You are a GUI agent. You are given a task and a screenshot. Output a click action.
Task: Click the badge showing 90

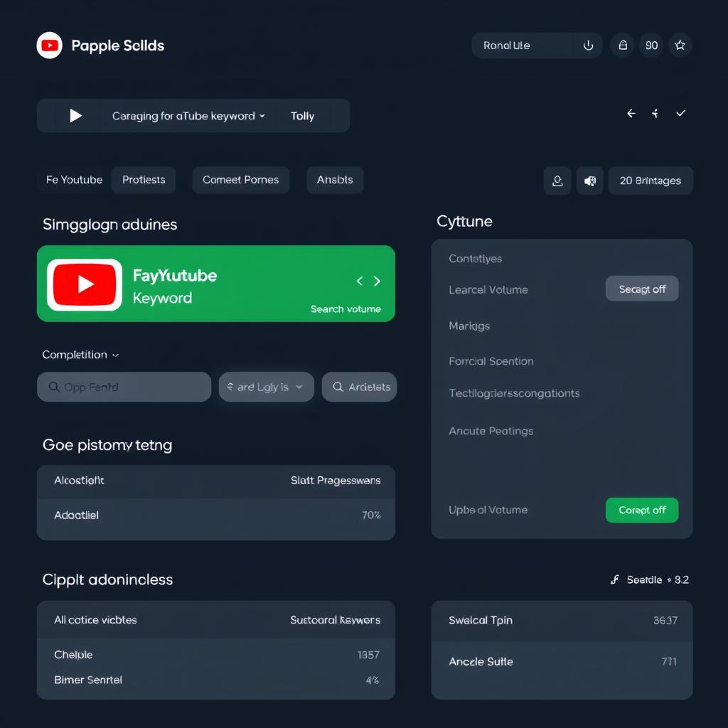pyautogui.click(x=651, y=45)
